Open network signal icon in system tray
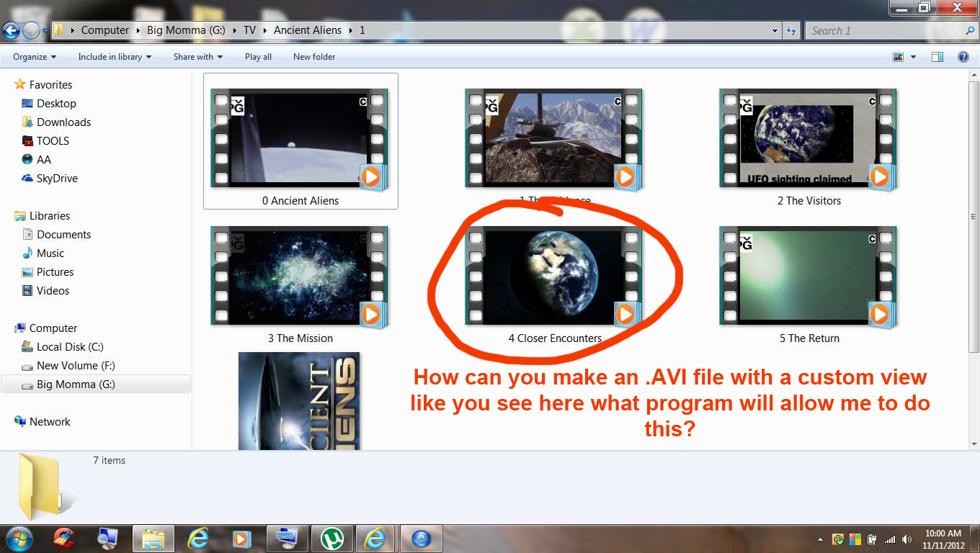 pyautogui.click(x=890, y=539)
